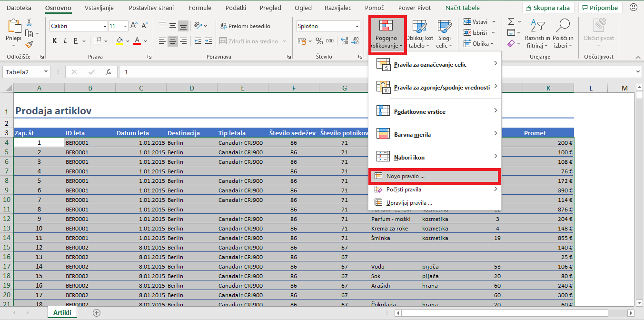Viewport: 644px width, 320px height.
Task: Toggle bottom vertical alignment
Action: click(x=183, y=26)
